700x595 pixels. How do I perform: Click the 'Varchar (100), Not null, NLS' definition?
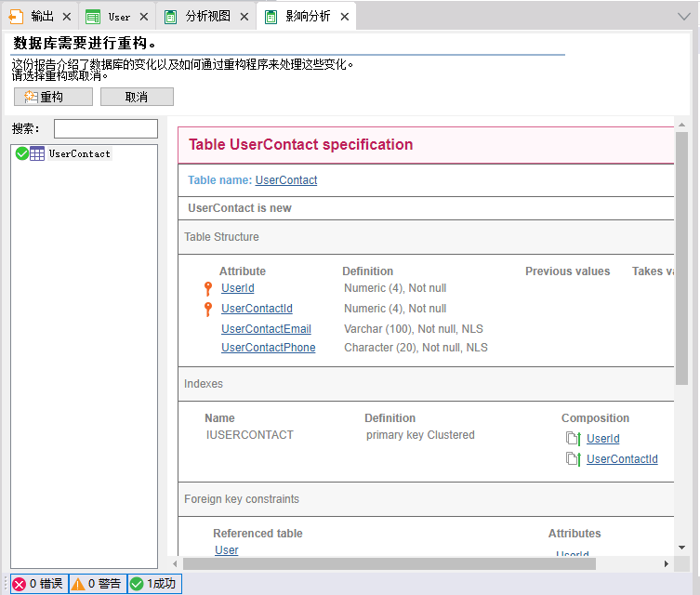point(414,329)
